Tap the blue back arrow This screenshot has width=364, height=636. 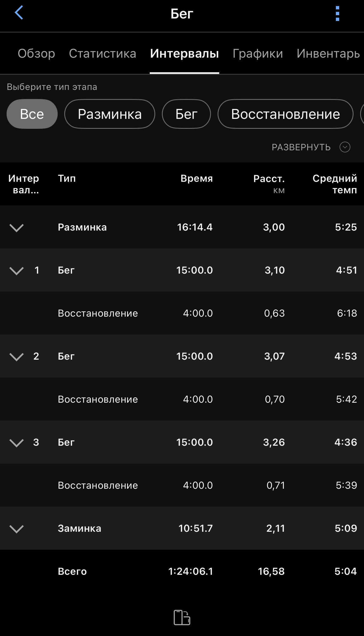[19, 13]
